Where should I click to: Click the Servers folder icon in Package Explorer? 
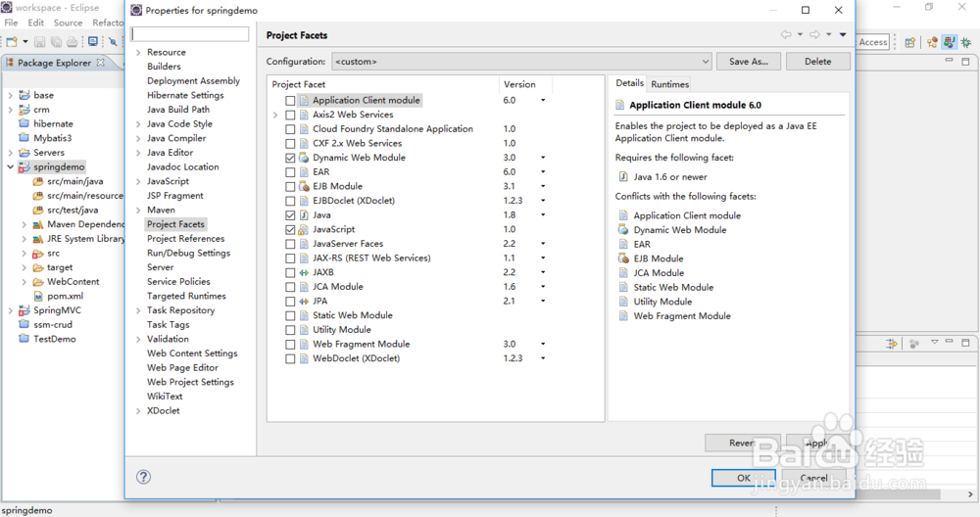tap(24, 153)
